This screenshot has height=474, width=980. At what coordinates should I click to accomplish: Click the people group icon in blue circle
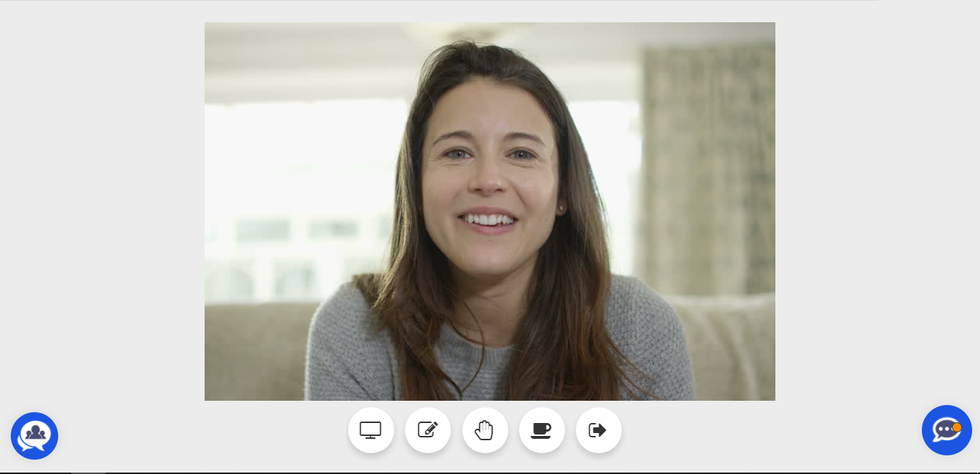(x=34, y=434)
